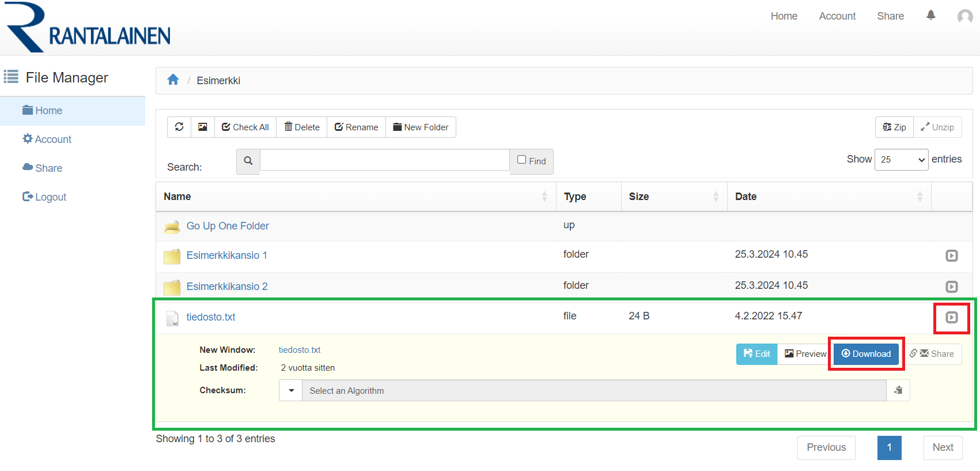The image size is (980, 471).
Task: Click the checksum copy icon
Action: click(x=898, y=390)
